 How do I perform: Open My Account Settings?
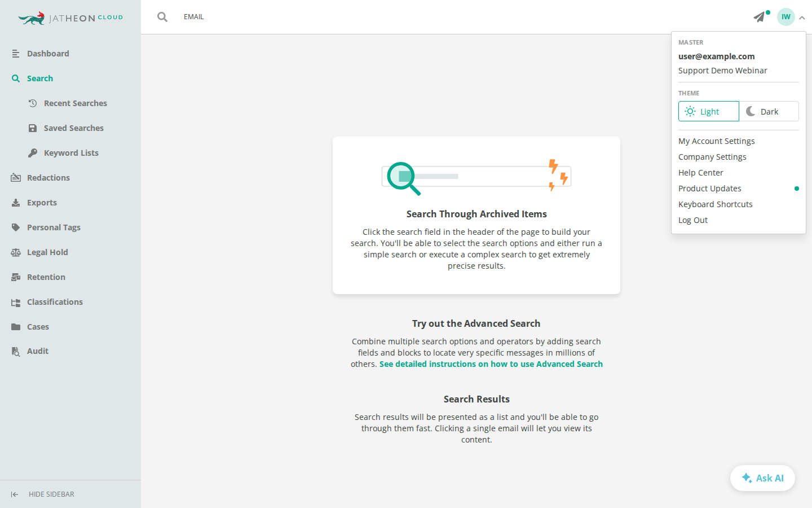pyautogui.click(x=716, y=141)
